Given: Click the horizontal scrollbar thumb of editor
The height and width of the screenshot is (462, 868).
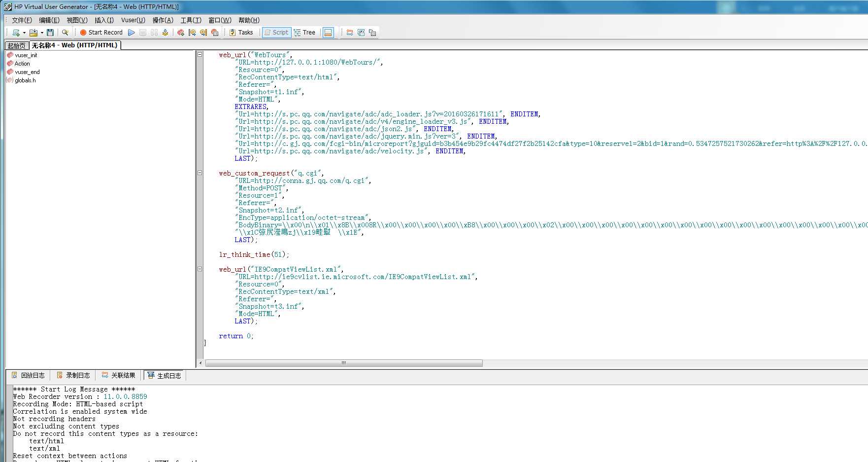Looking at the screenshot, I should pyautogui.click(x=344, y=363).
